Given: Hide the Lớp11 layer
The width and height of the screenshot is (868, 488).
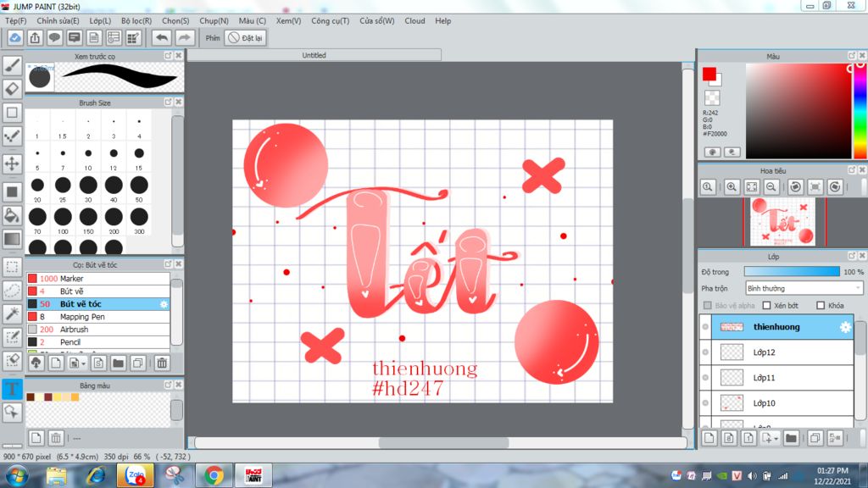Looking at the screenshot, I should [705, 378].
